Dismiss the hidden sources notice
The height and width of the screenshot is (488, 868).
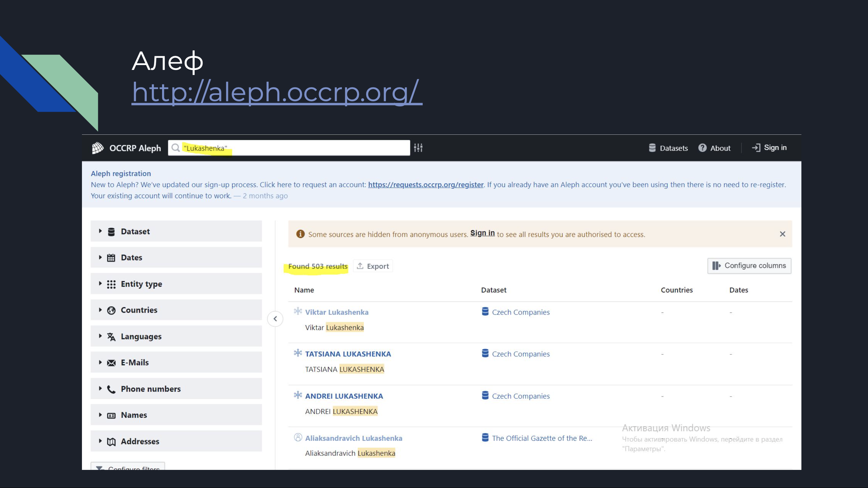click(x=782, y=234)
